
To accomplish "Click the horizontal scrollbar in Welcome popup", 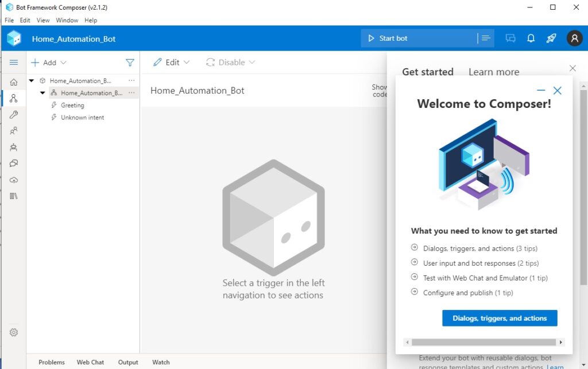I will (482, 342).
